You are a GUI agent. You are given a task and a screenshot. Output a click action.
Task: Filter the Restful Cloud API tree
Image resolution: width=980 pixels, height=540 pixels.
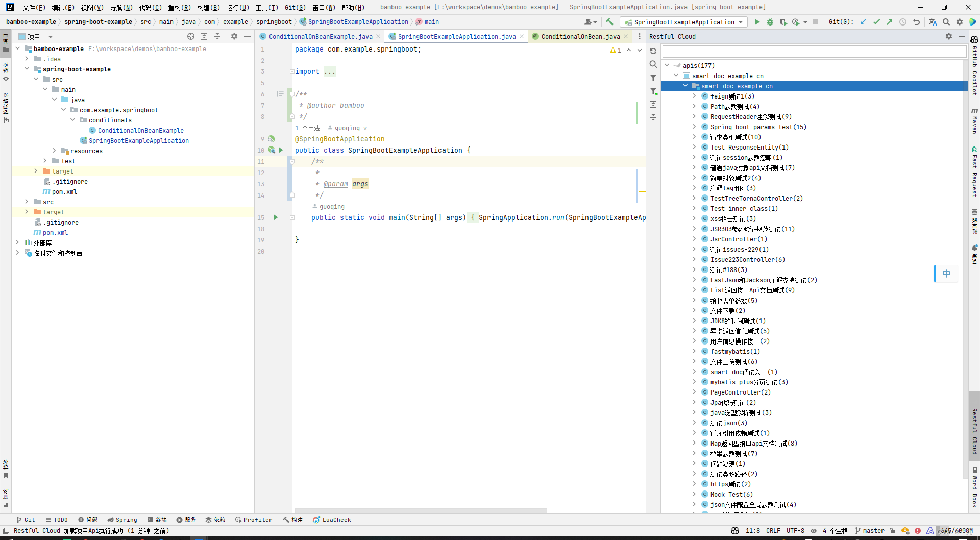tap(653, 78)
